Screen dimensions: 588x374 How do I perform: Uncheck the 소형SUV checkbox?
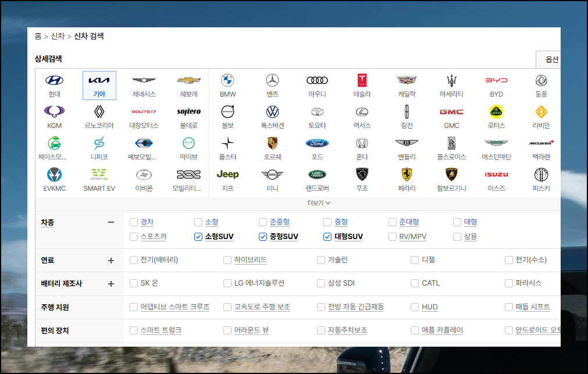click(198, 236)
